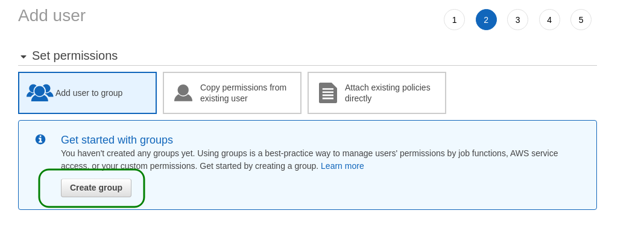644x225 pixels.
Task: Click the Create group button
Action: [96, 188]
